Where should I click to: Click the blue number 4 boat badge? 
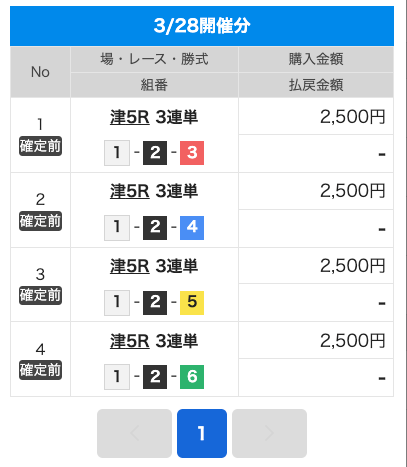click(x=192, y=228)
